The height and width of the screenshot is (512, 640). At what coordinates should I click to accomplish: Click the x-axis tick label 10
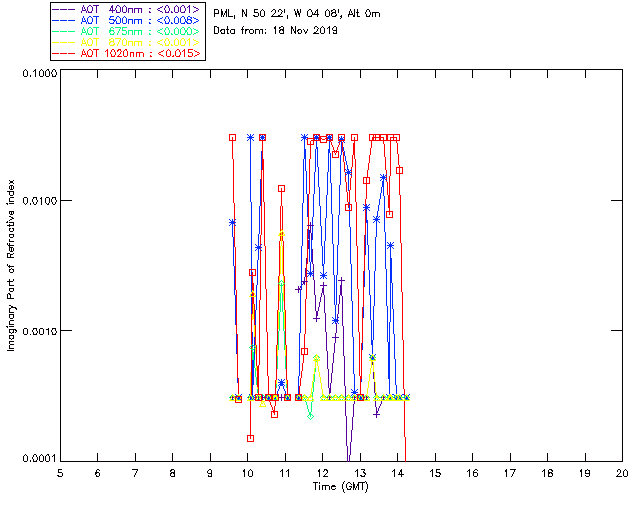click(x=247, y=473)
